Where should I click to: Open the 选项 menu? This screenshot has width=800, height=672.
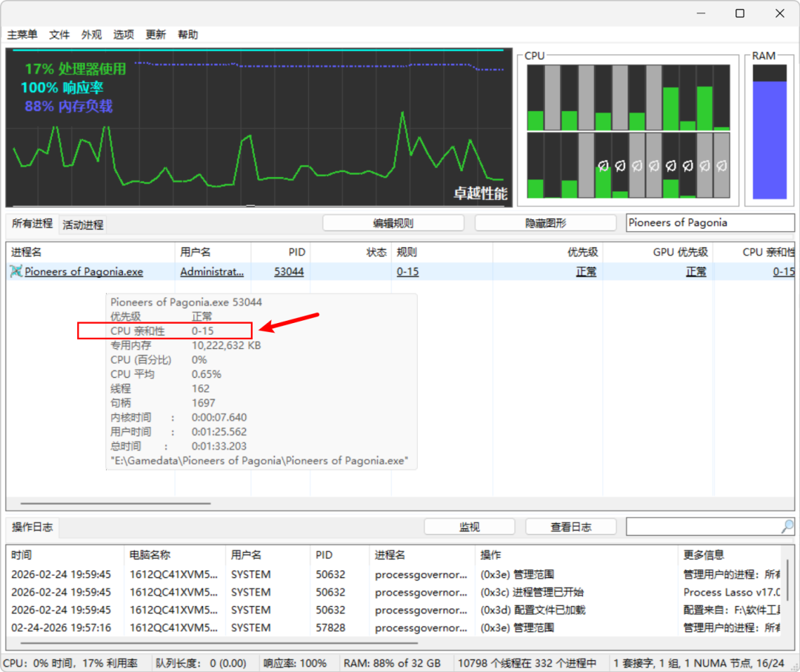pyautogui.click(x=124, y=35)
